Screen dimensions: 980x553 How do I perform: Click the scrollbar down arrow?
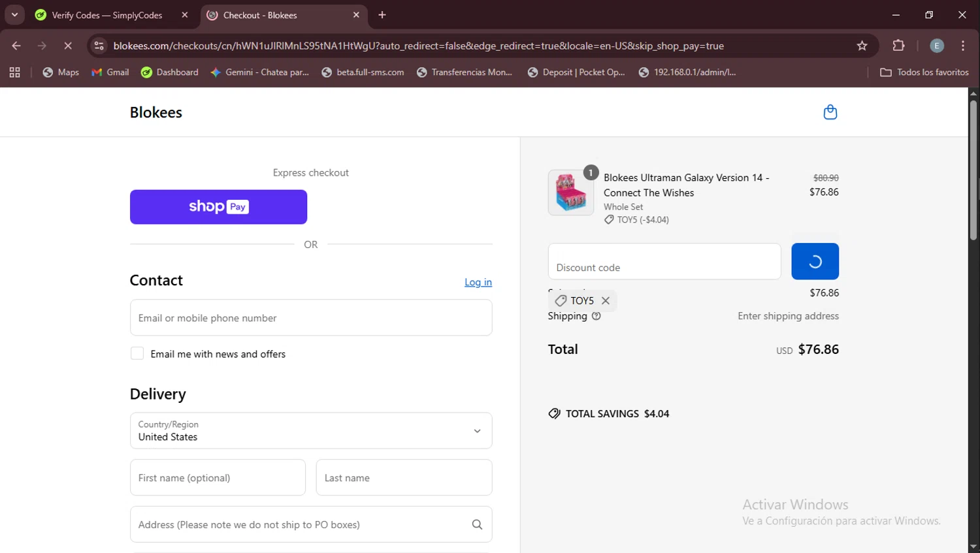click(973, 547)
